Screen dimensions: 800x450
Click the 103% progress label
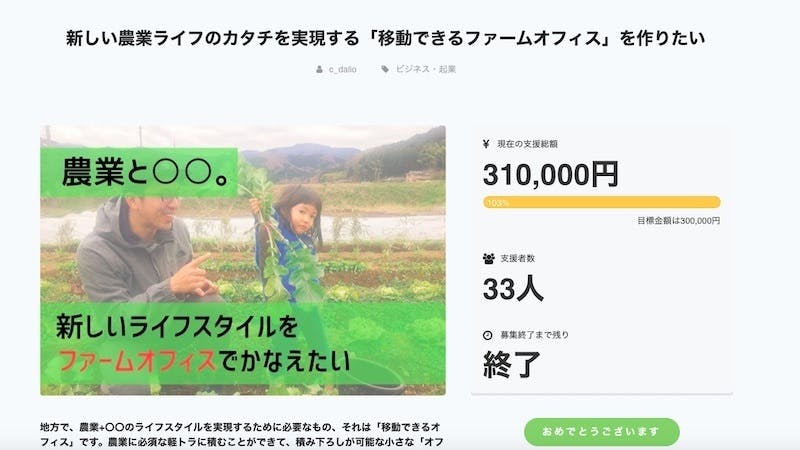[497, 203]
